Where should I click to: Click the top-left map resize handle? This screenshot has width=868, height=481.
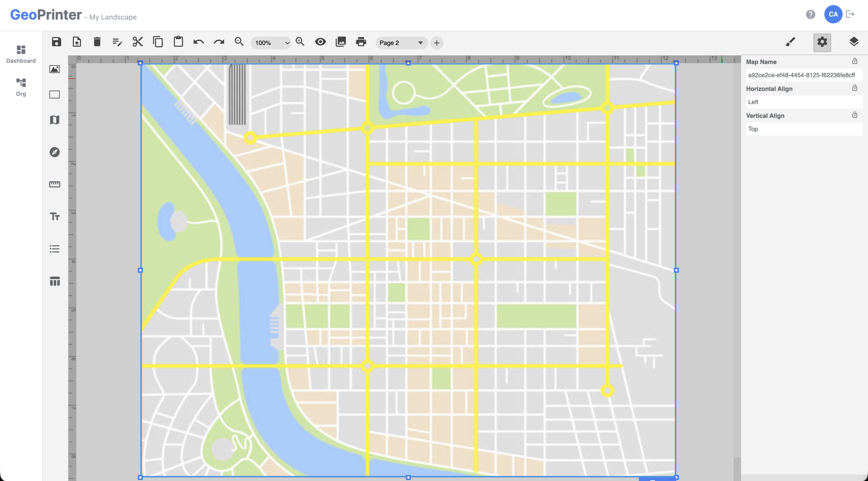point(141,63)
